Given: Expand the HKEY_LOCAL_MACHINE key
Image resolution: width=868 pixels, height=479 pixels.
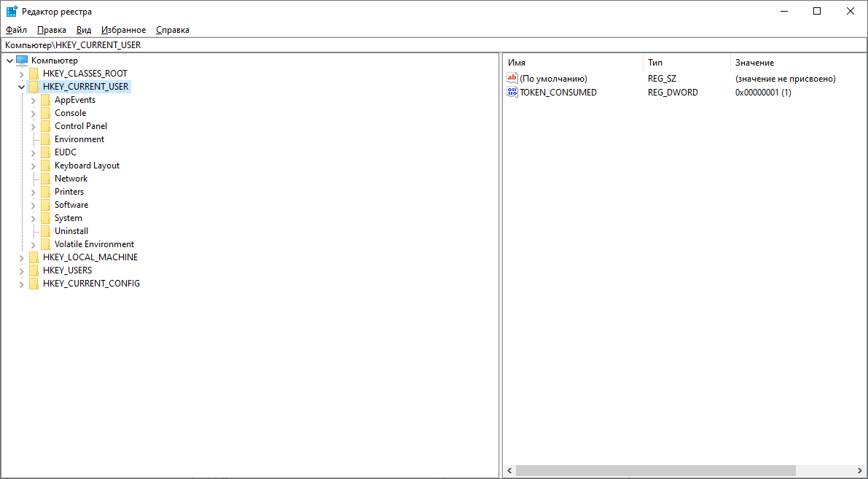Looking at the screenshot, I should [21, 257].
